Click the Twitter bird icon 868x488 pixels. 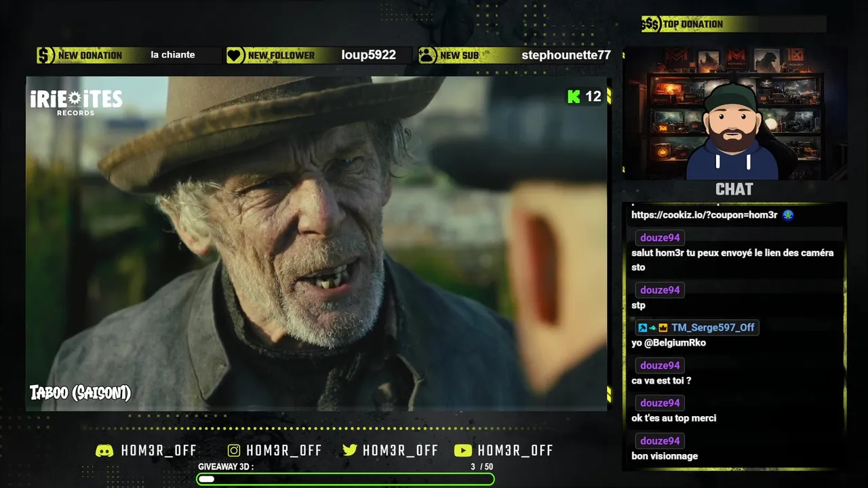pyautogui.click(x=350, y=450)
